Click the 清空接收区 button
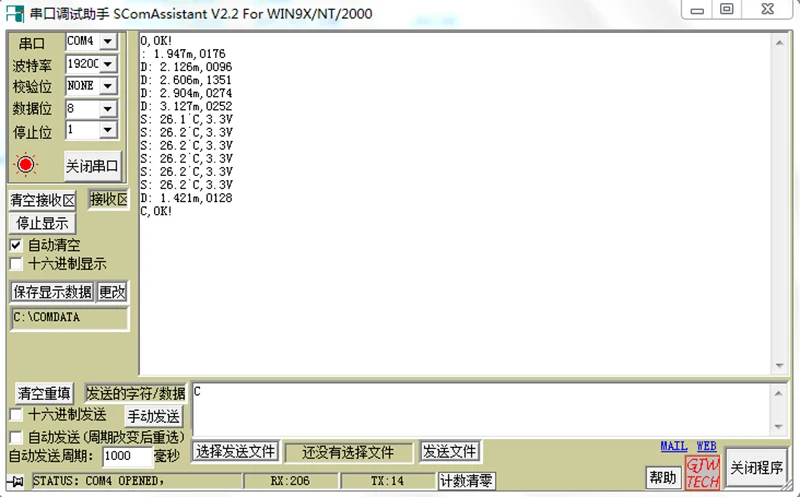This screenshot has width=800, height=497. tap(42, 200)
